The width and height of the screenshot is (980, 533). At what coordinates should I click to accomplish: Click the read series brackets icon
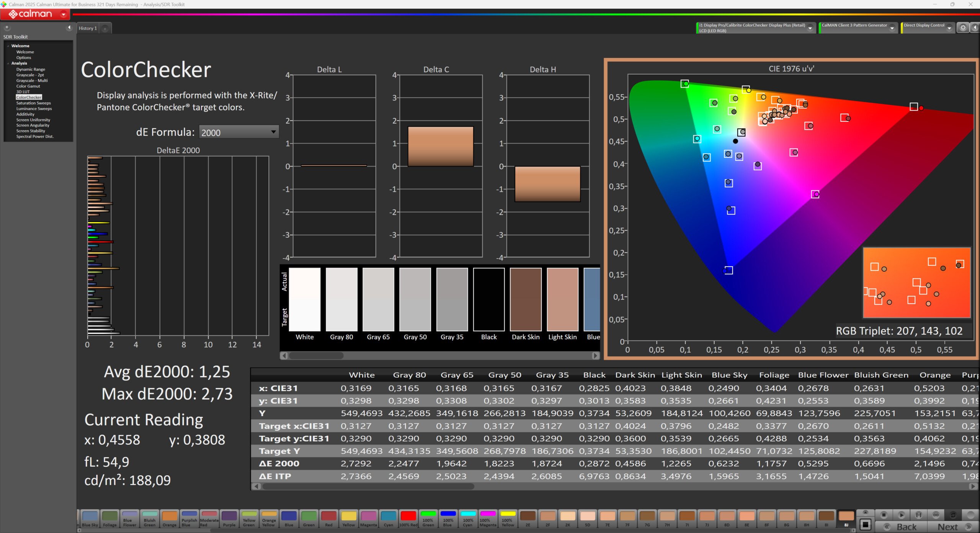coord(918,515)
